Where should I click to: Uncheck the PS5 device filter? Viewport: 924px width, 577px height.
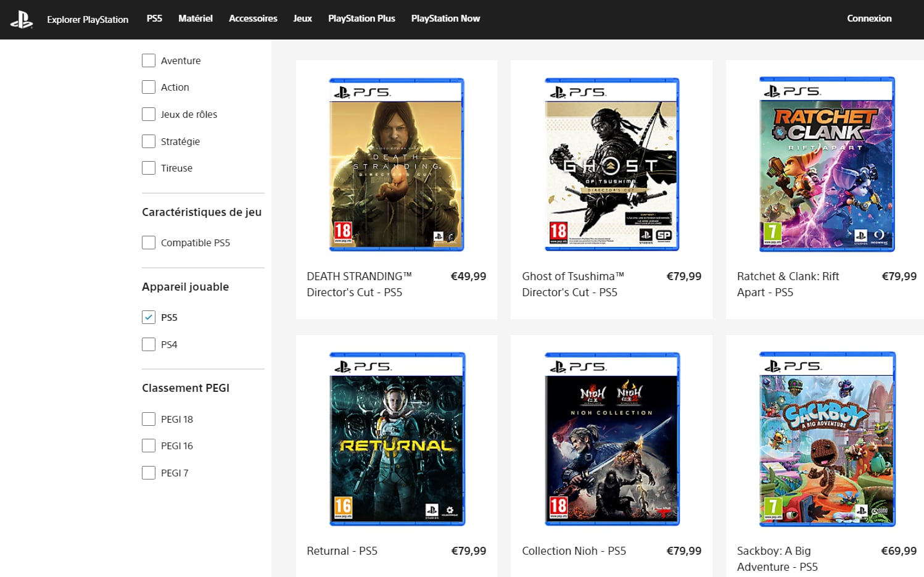(x=149, y=317)
